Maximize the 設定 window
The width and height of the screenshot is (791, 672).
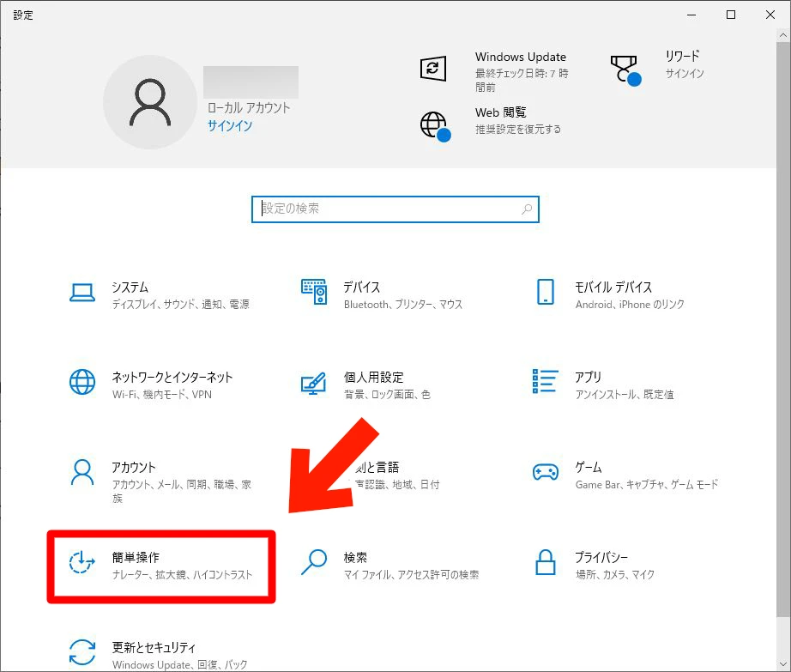[x=731, y=15]
